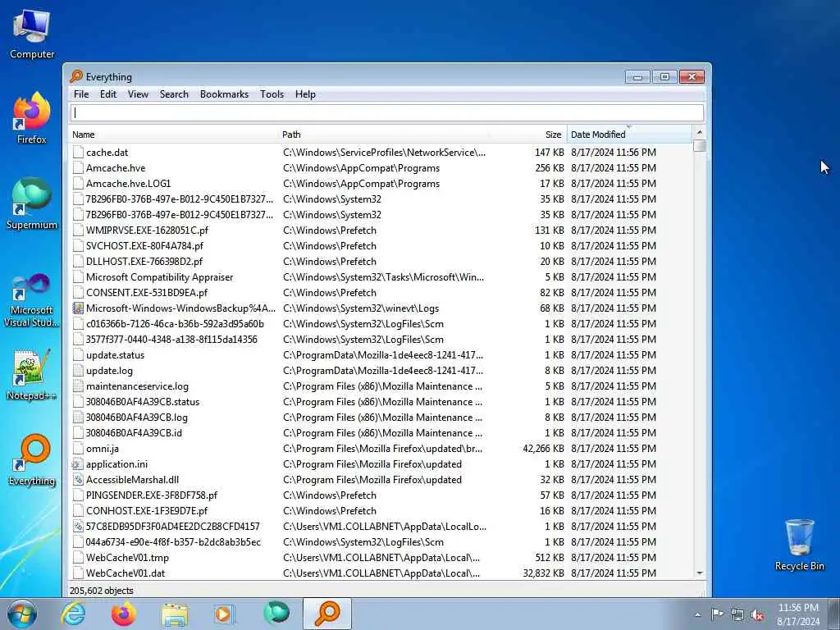This screenshot has width=840, height=630.
Task: Sort by the Date Modified column header
Action: point(629,135)
